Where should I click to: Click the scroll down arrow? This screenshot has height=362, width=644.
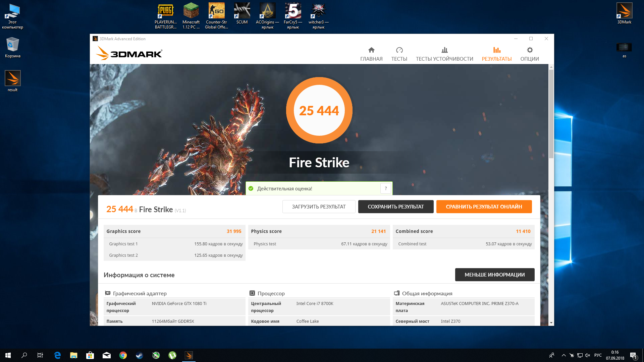click(x=551, y=323)
